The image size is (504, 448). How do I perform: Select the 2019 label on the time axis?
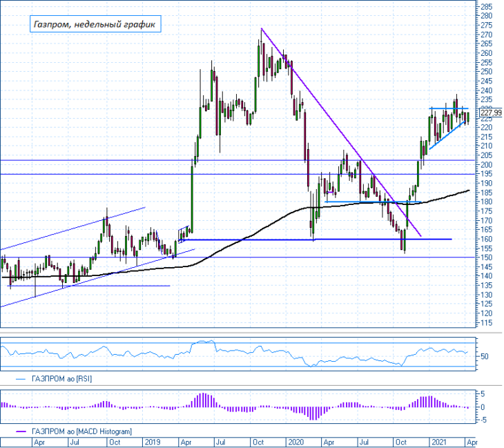pos(152,442)
